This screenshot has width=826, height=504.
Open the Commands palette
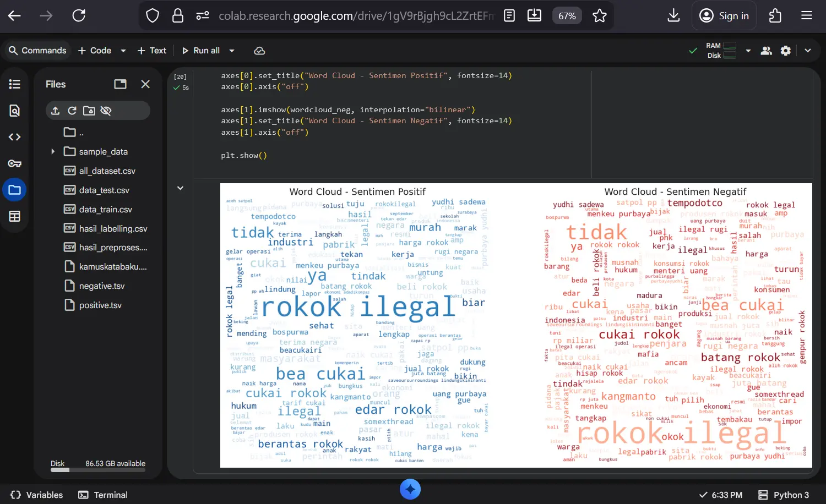[x=37, y=50]
